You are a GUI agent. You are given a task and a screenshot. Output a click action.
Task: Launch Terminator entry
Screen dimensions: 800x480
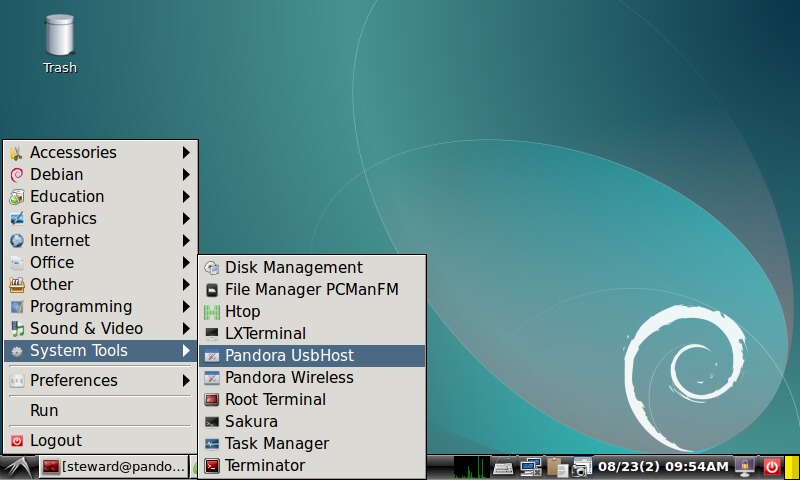312,466
